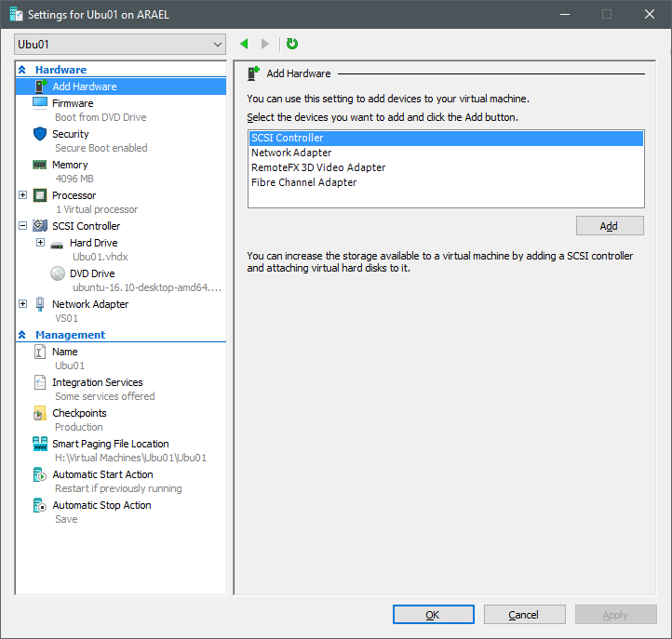Click the Cancel button
Screen dimensions: 672x639
point(524,615)
